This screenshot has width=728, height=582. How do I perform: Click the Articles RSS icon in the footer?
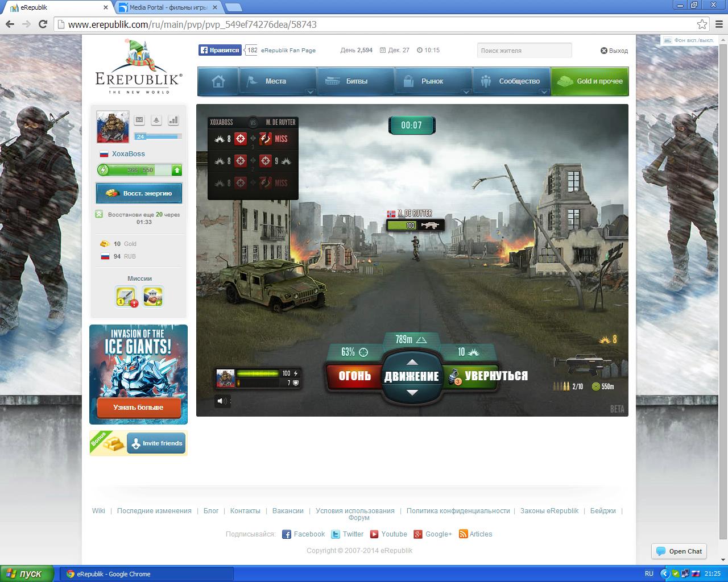pyautogui.click(x=463, y=534)
